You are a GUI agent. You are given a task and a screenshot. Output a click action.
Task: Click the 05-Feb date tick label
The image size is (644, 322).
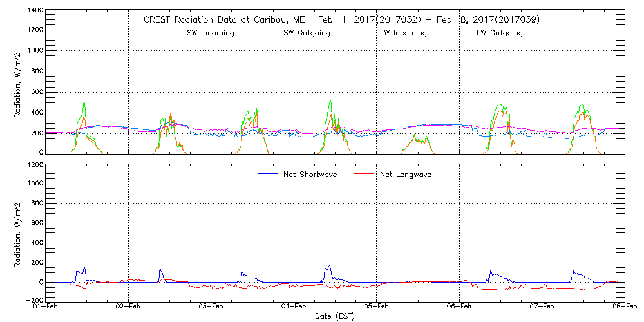[377, 307]
